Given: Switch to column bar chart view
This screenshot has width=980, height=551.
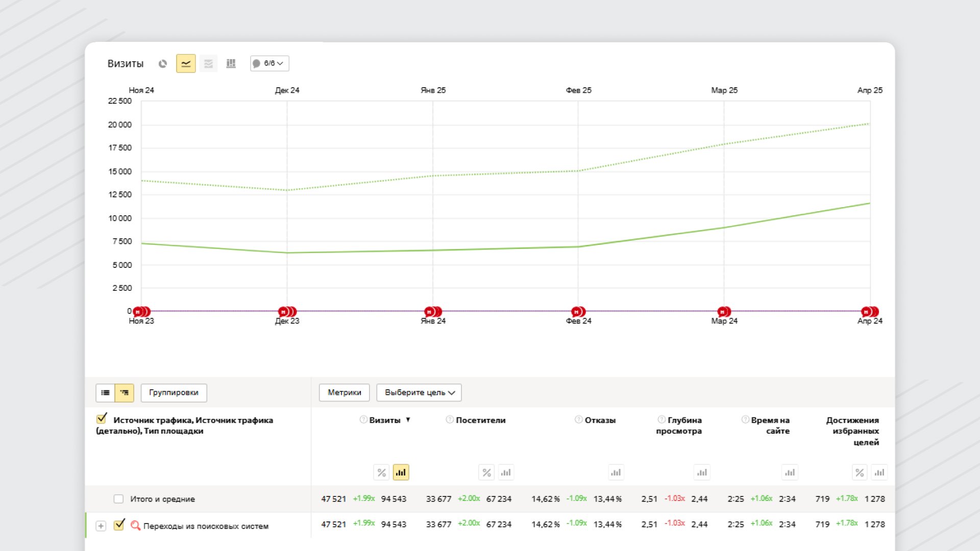Looking at the screenshot, I should pos(231,64).
